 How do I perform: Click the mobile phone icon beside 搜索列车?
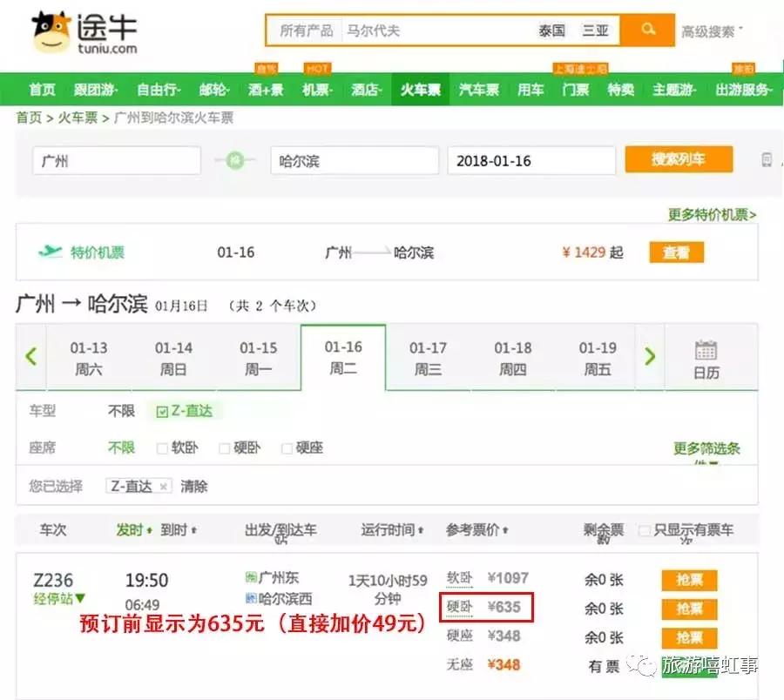[x=767, y=158]
